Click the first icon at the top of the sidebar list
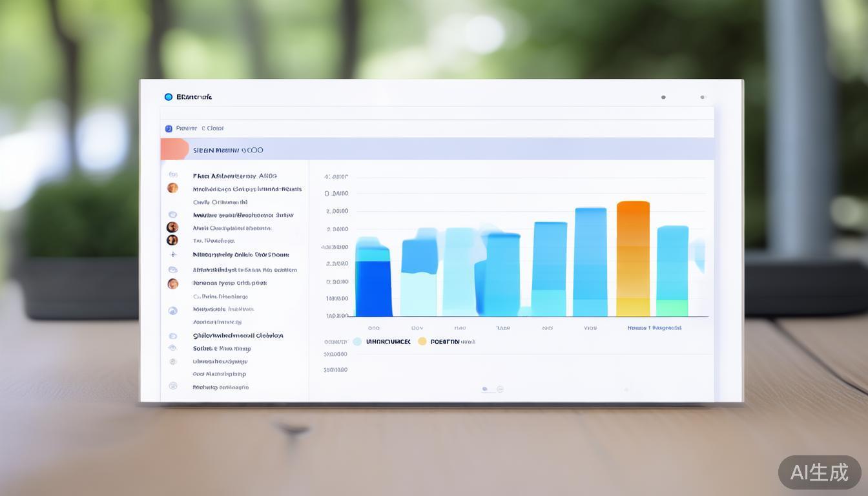 [x=172, y=175]
